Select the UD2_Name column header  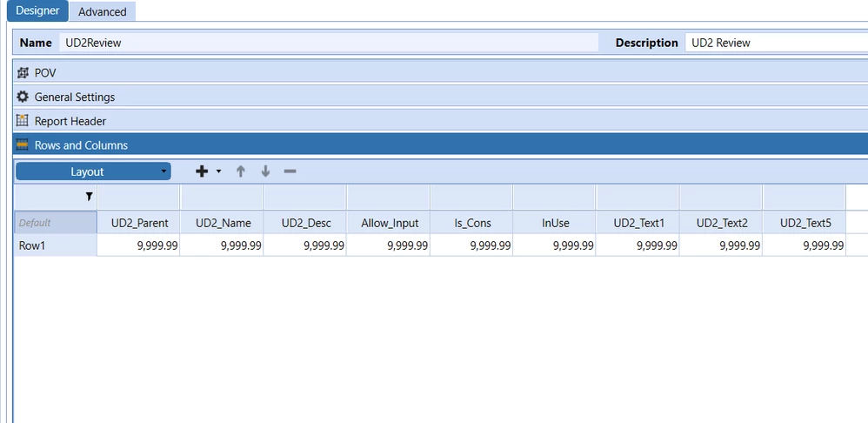pos(222,223)
